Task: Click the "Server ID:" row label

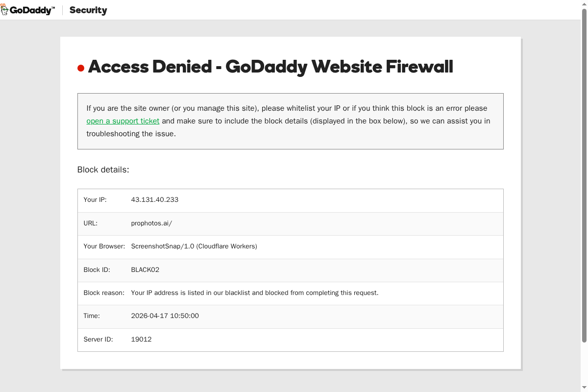Action: (x=98, y=340)
